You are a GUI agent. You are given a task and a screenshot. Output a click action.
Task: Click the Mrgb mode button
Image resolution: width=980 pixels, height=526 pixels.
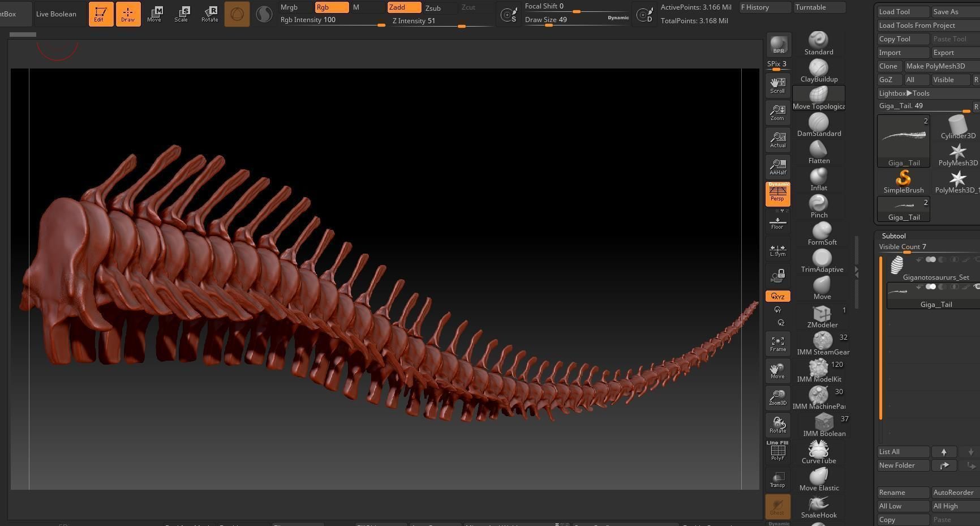[x=295, y=7]
